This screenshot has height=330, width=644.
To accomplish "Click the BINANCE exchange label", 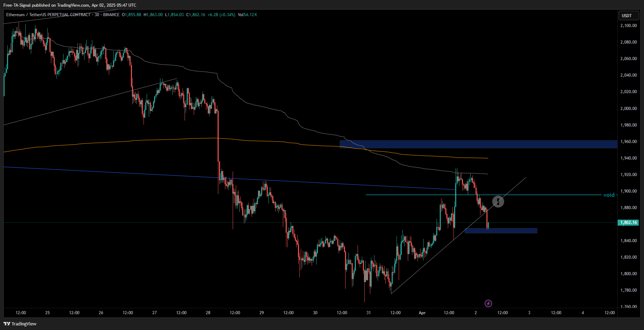I will point(111,15).
